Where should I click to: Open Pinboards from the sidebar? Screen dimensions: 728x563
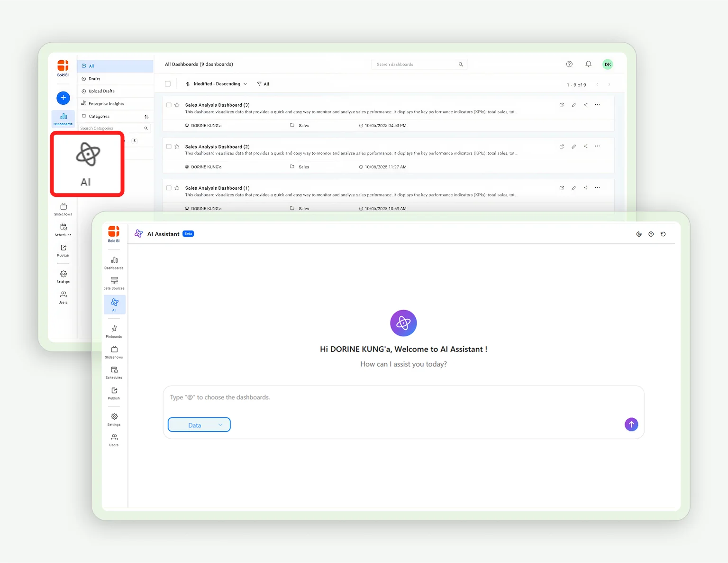point(114,331)
